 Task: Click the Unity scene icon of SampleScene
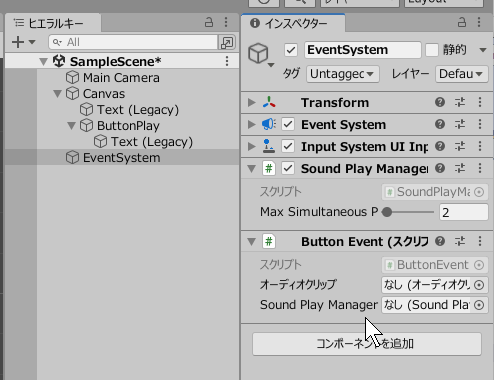pyautogui.click(x=59, y=61)
